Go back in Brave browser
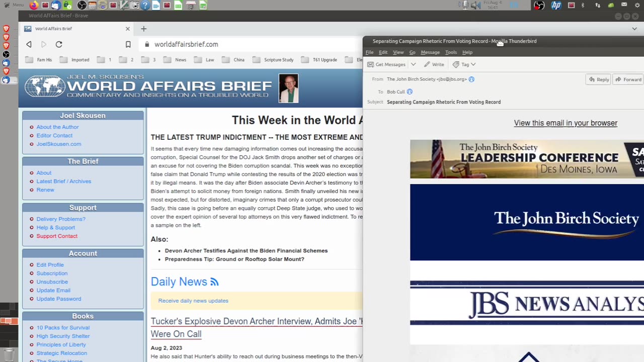This screenshot has height=362, width=644. coord(29,44)
